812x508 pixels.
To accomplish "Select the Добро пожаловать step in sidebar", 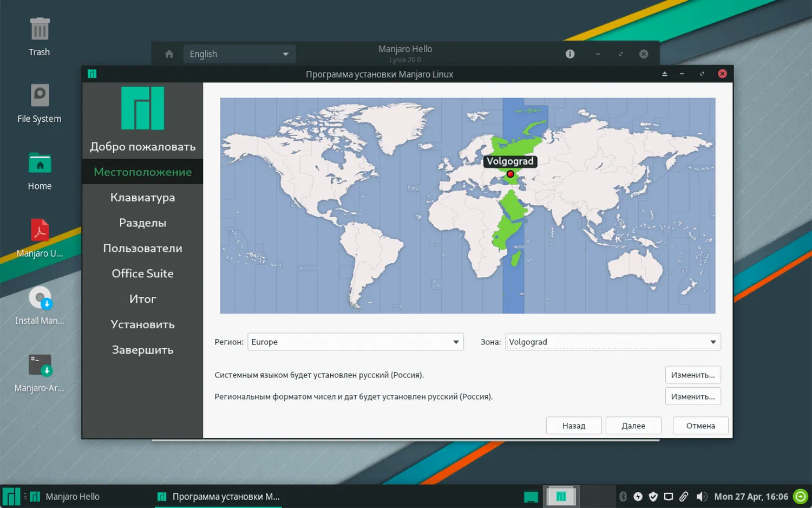I will pos(142,146).
